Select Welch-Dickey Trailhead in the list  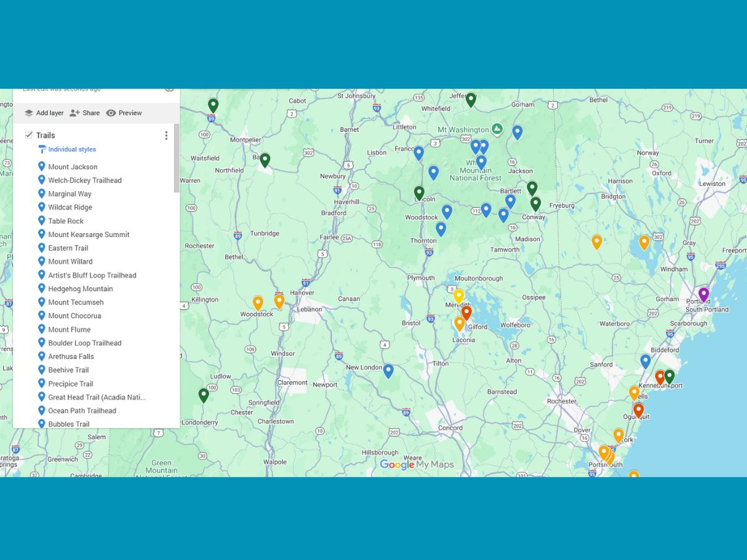[x=85, y=180]
